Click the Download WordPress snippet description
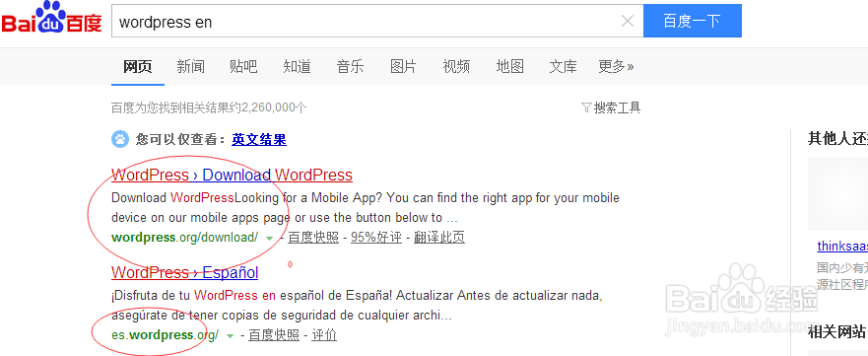 pyautogui.click(x=366, y=208)
